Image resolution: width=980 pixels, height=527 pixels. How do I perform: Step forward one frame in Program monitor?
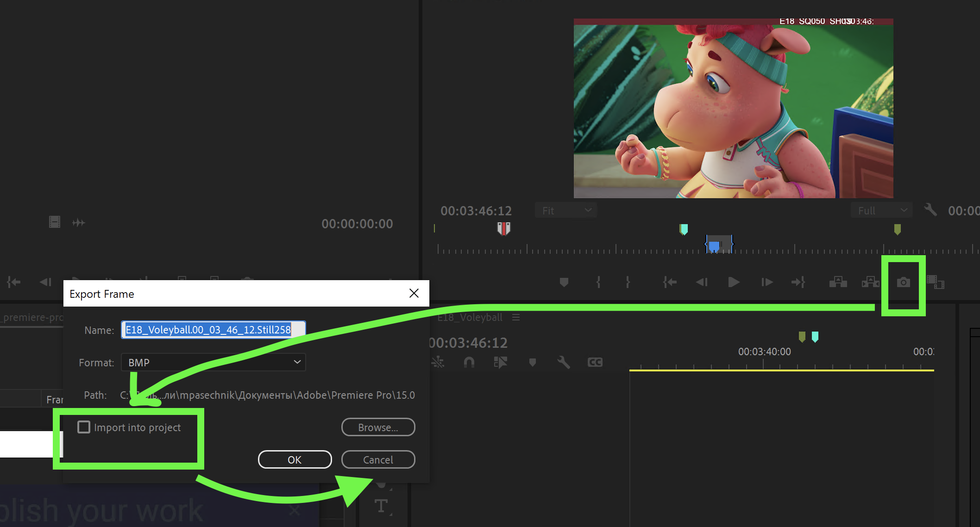coord(767,282)
